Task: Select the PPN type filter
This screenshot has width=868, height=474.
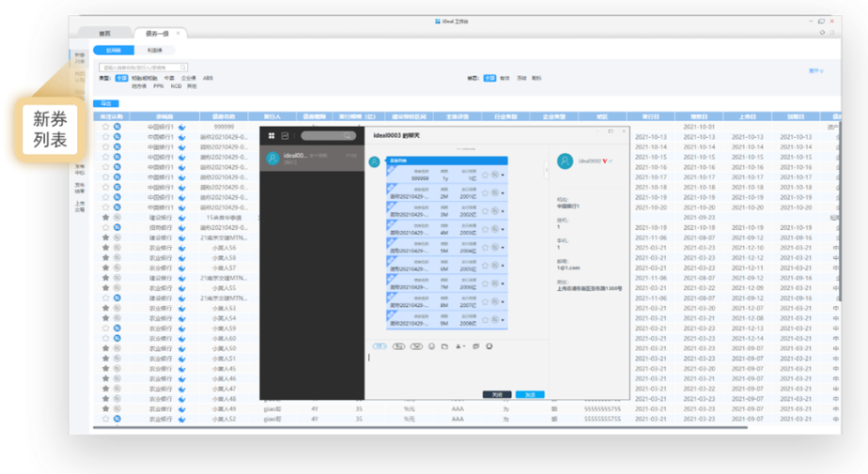Action: coord(159,86)
